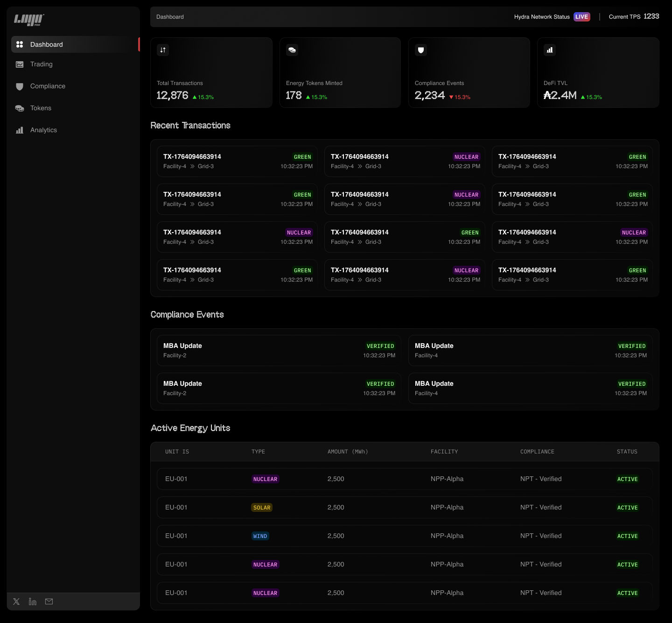Viewport: 672px width, 623px height.
Task: Open the Trading menu item
Action: (41, 64)
